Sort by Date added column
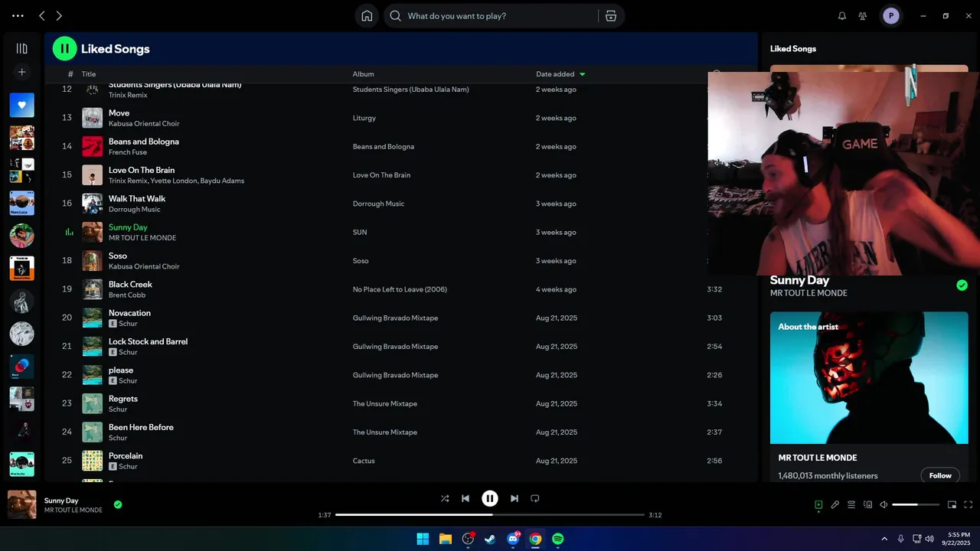Screen dimensions: 980x551 coord(560,74)
